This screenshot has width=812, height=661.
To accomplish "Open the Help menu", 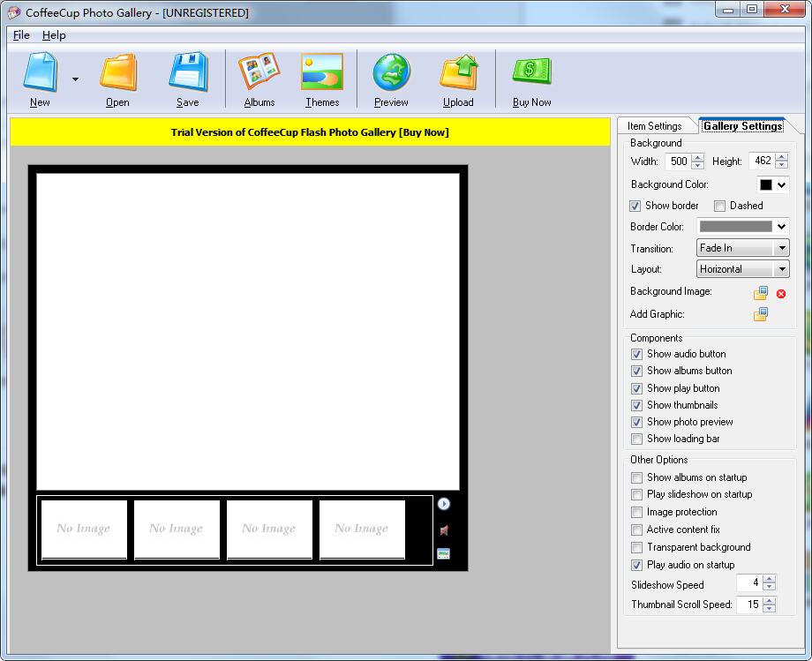I will [x=54, y=35].
